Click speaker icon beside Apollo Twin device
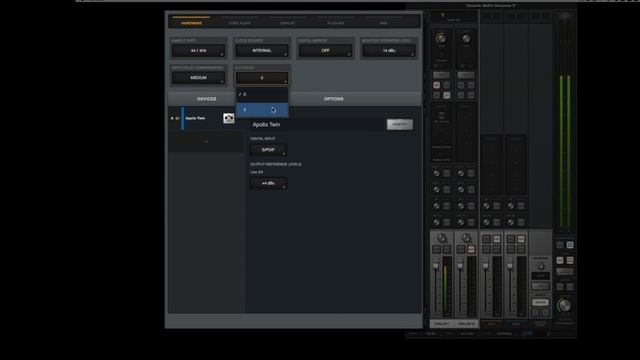640x360 pixels. tap(178, 118)
